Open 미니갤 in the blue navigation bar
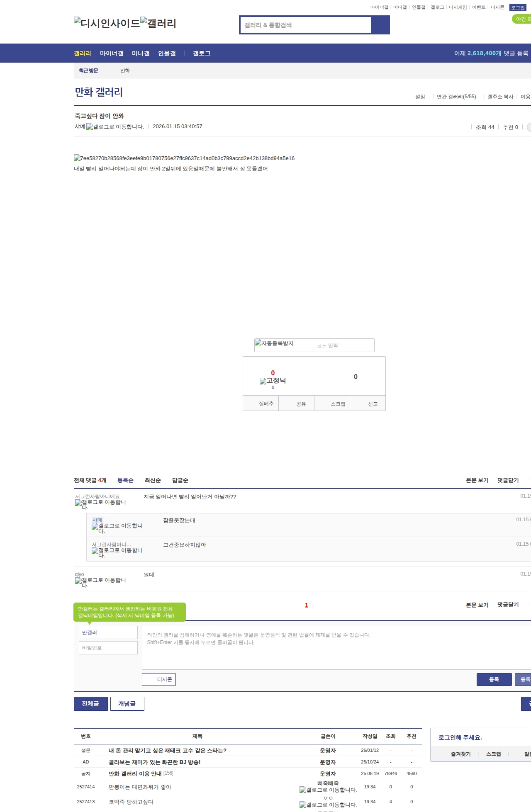531x812 pixels. (141, 53)
